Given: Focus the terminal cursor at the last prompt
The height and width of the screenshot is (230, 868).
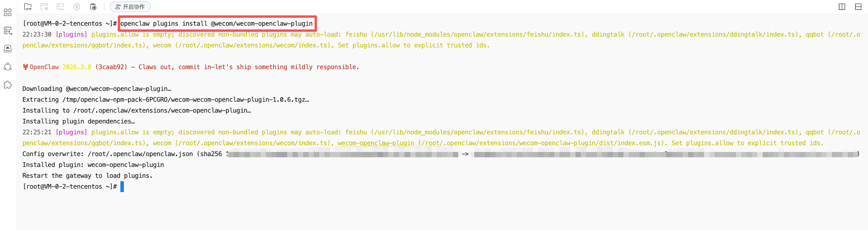Looking at the screenshot, I should pos(122,187).
